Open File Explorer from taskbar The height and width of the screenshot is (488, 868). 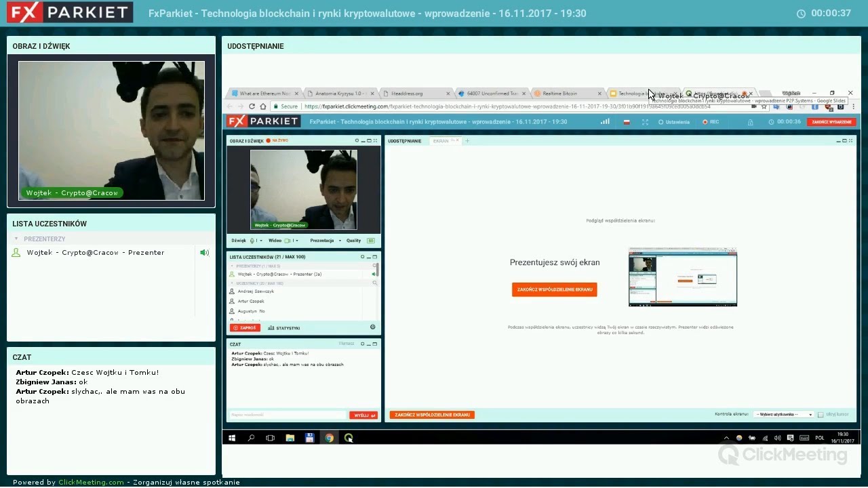(290, 438)
